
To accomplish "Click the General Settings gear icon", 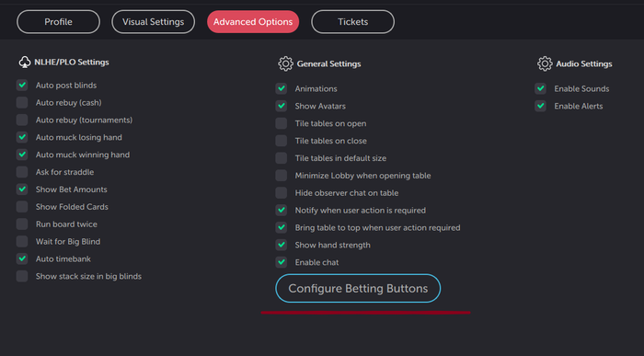I will pyautogui.click(x=285, y=63).
